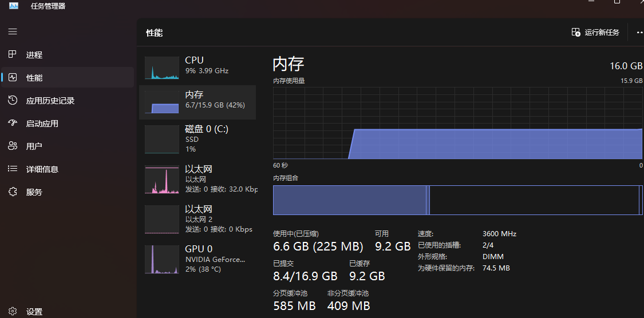Open the more options ellipsis menu
644x318 pixels.
(x=639, y=33)
